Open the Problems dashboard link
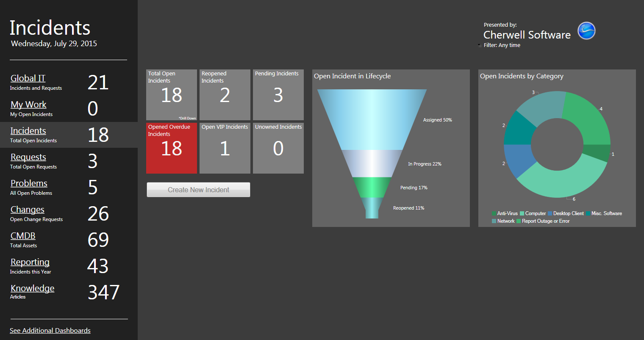 tap(29, 183)
